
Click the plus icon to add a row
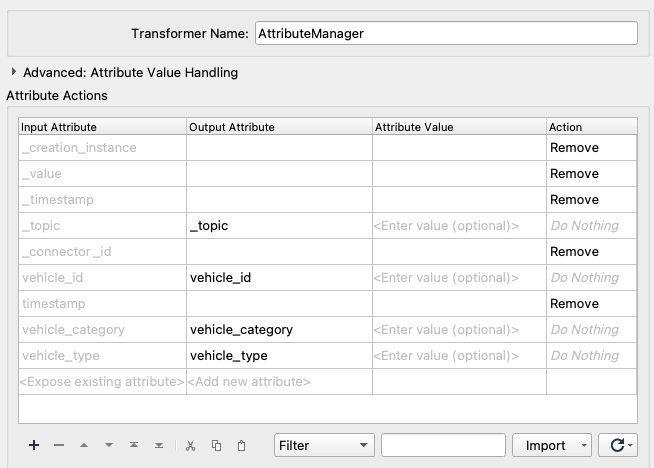34,445
